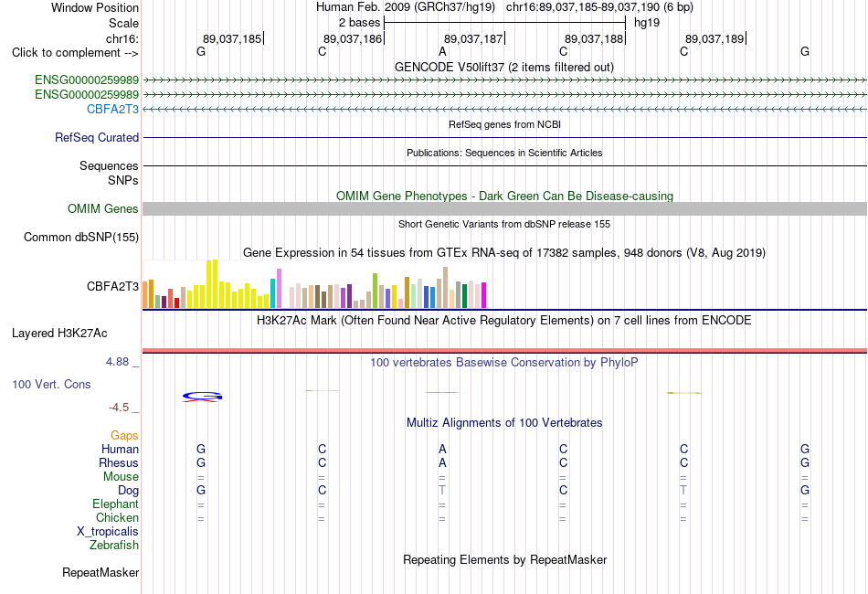Click the SNPs track label
The height and width of the screenshot is (594, 868).
click(x=123, y=180)
